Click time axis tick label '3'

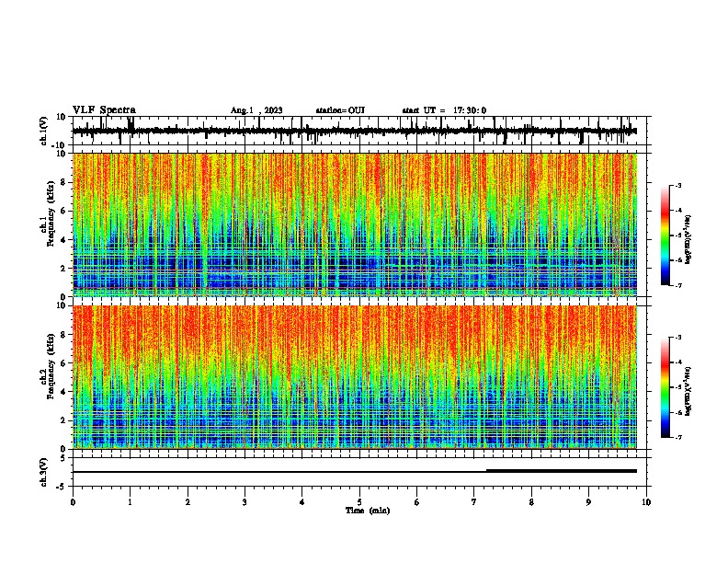[x=245, y=502]
